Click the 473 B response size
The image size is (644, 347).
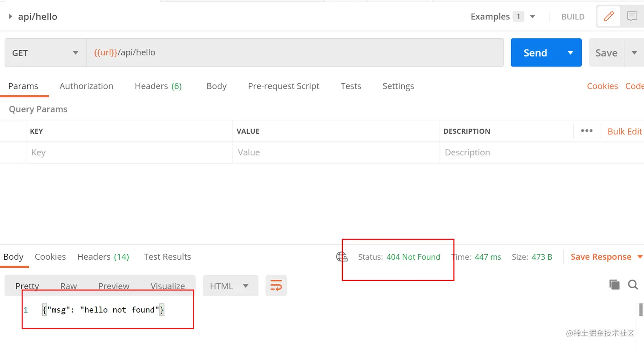542,257
